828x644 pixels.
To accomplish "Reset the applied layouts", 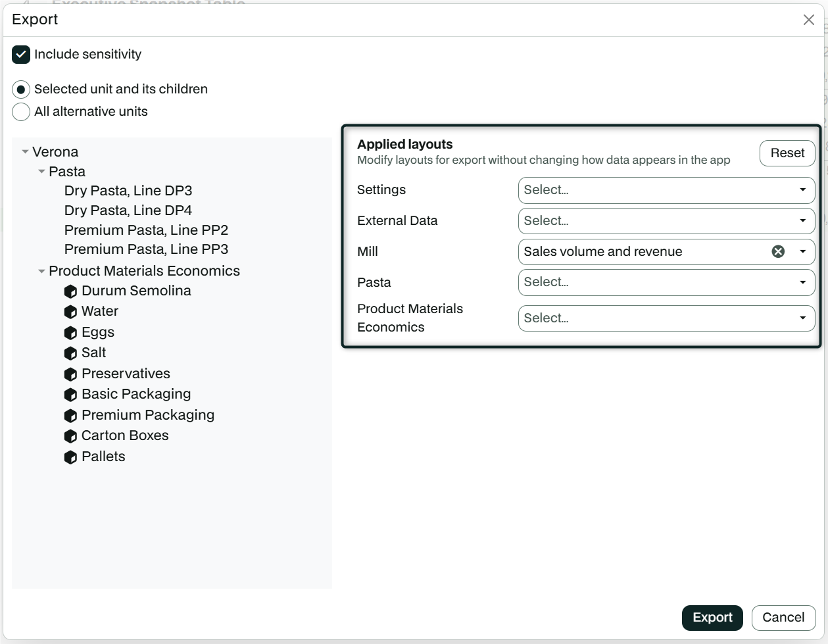I will pos(787,153).
